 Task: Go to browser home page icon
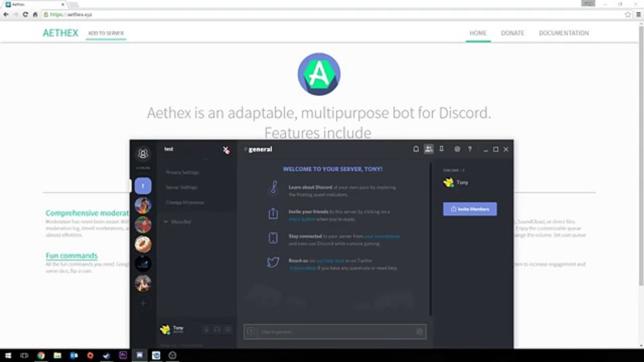35,14
